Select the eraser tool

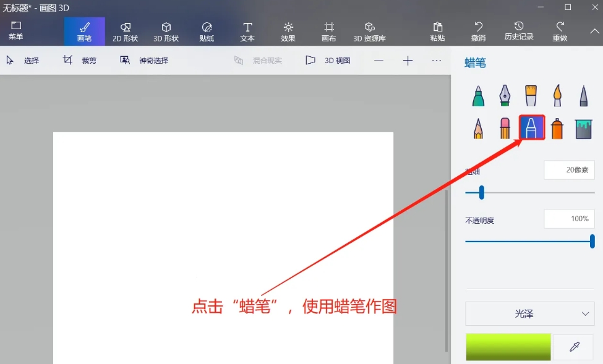tap(505, 128)
